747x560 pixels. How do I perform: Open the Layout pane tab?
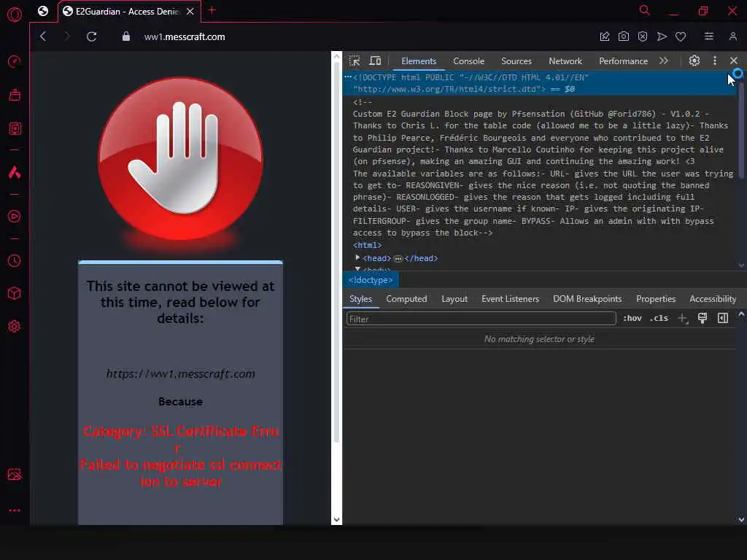[454, 299]
